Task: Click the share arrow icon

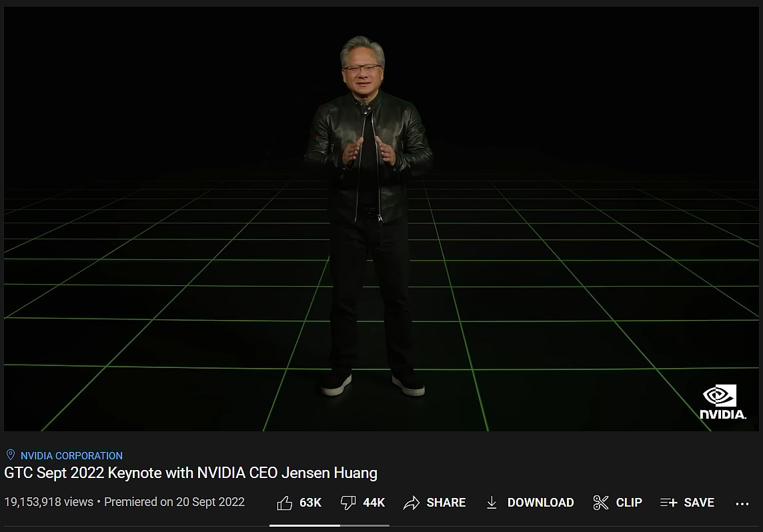Action: pos(412,503)
